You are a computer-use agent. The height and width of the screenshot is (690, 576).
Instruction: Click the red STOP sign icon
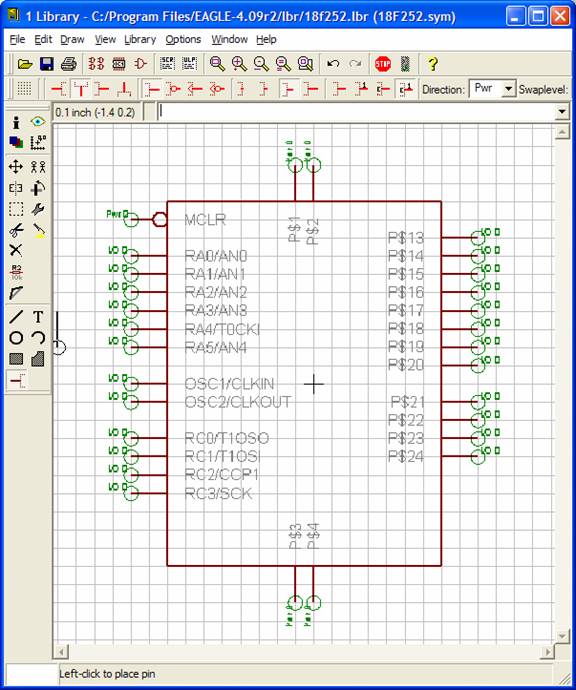click(383, 64)
